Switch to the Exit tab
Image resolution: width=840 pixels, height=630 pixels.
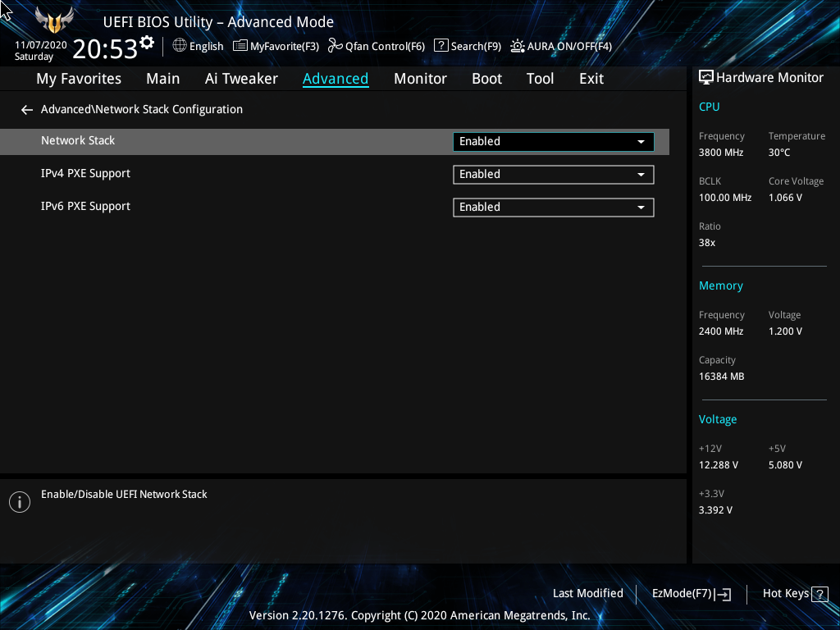(x=591, y=79)
